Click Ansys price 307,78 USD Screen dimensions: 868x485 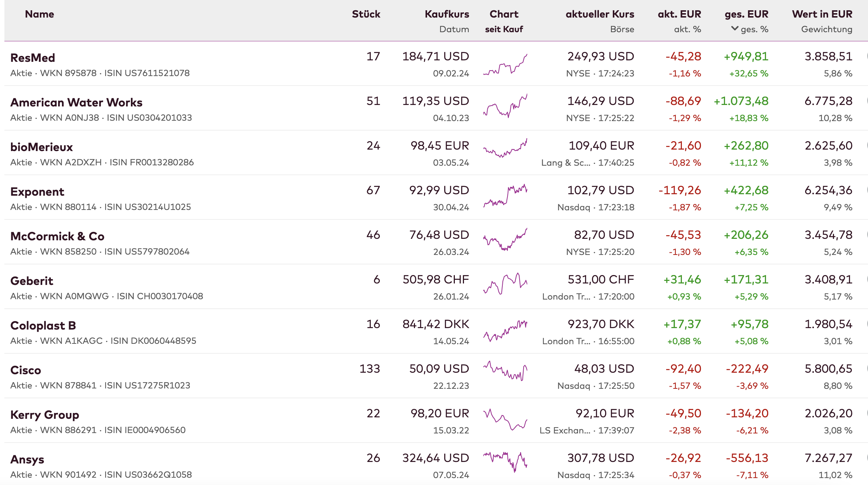tap(600, 458)
